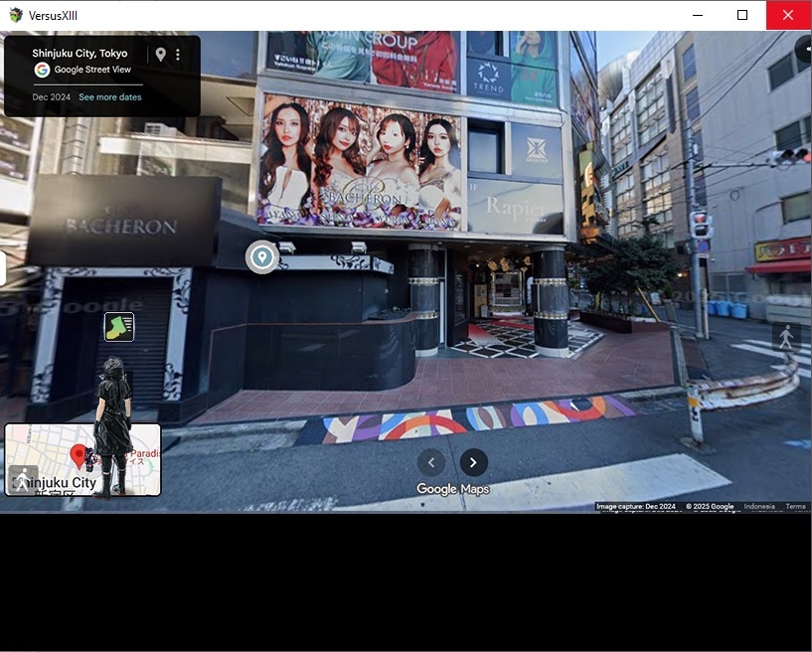Click the location pin icon in info card
This screenshot has height=652, width=812.
160,55
